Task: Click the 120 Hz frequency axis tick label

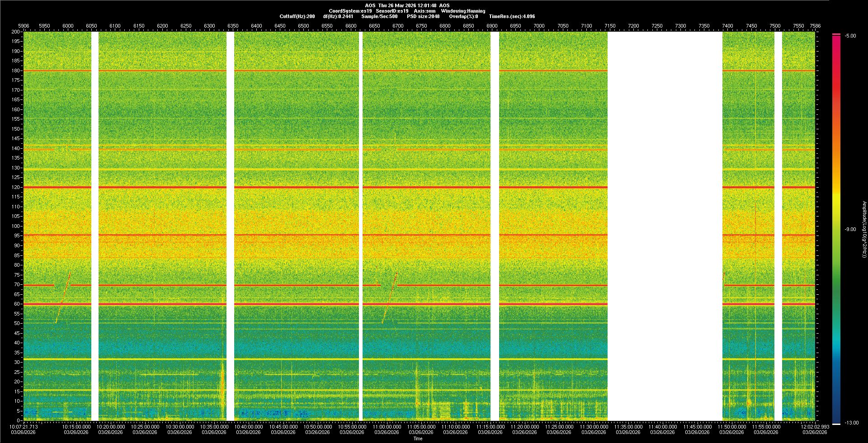Action: coord(16,187)
